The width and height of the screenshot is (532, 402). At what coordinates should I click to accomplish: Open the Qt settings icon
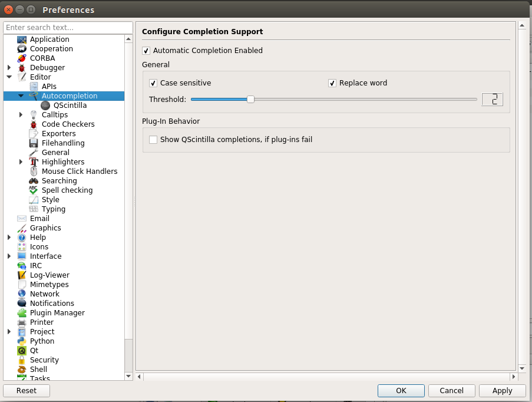click(x=22, y=351)
